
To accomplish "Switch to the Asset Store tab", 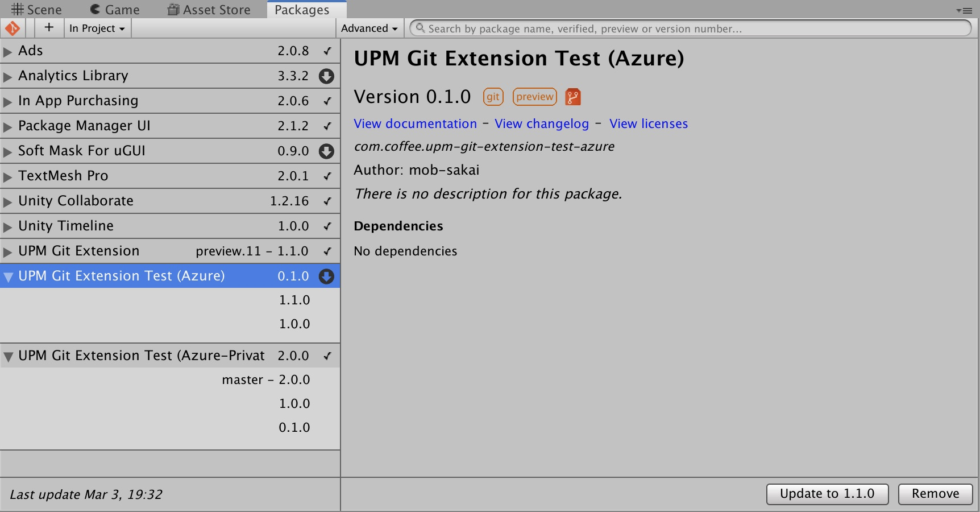I will pyautogui.click(x=209, y=9).
